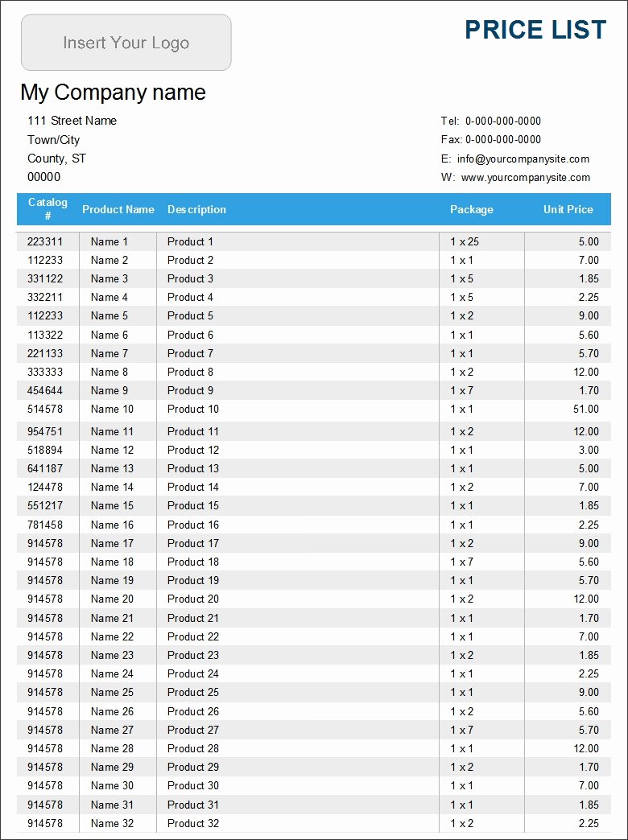This screenshot has height=840, width=628.
Task: Click the Name 32 cell
Action: (112, 823)
